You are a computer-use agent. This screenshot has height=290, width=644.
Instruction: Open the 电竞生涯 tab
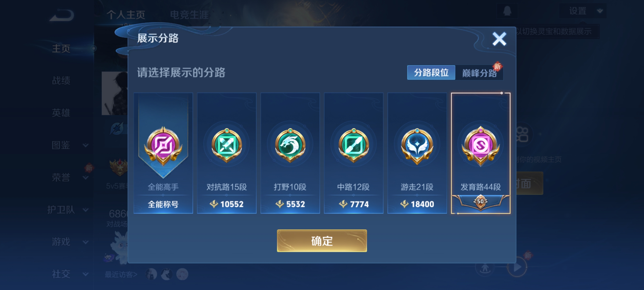pos(189,15)
